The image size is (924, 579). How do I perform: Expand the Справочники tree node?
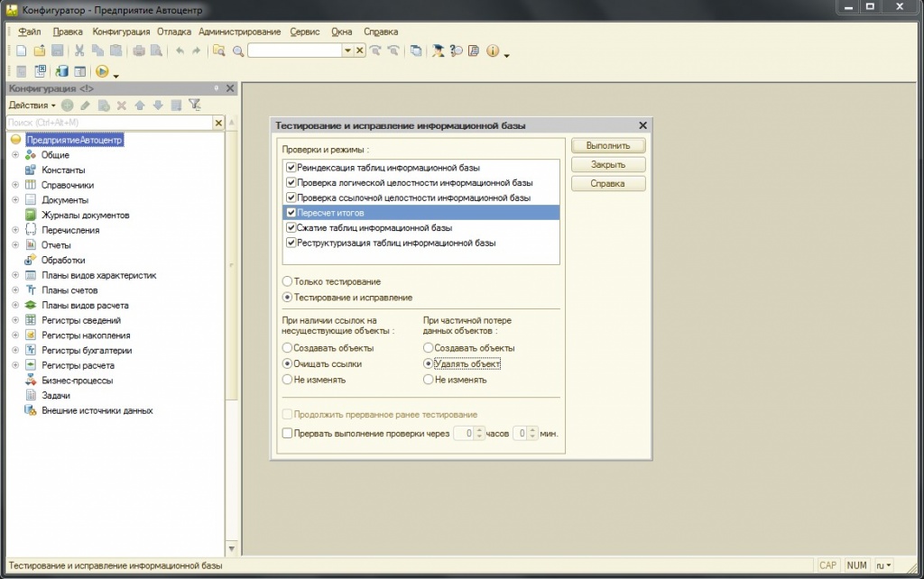(15, 185)
